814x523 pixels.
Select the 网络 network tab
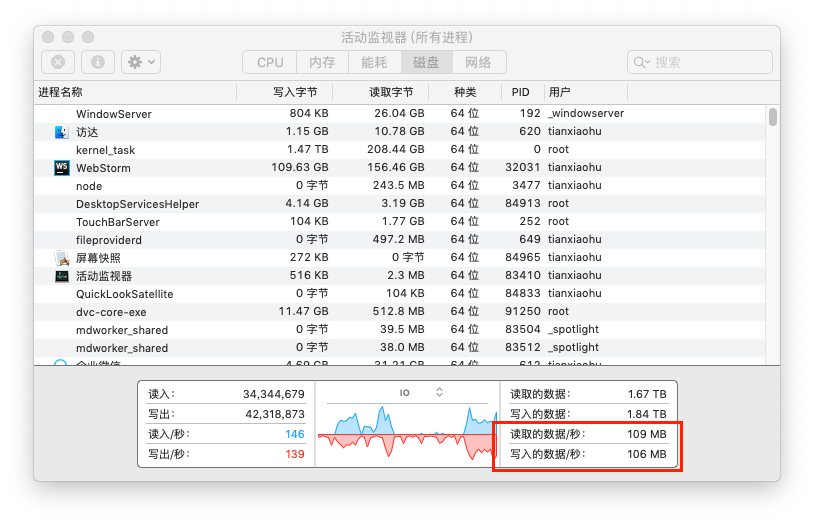(478, 62)
